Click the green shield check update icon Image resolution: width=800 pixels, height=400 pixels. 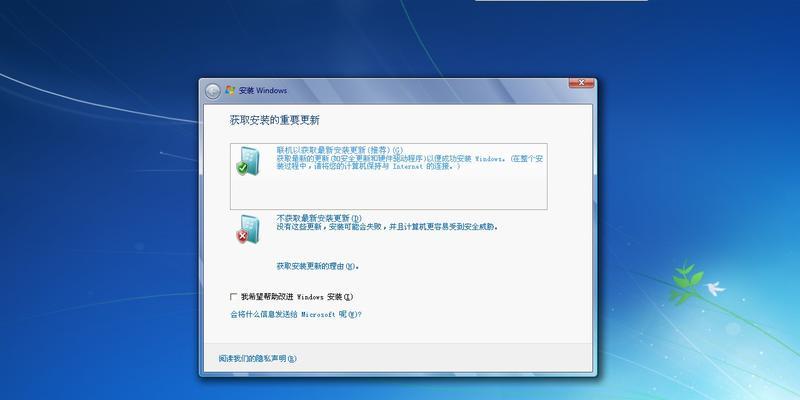[x=248, y=161]
